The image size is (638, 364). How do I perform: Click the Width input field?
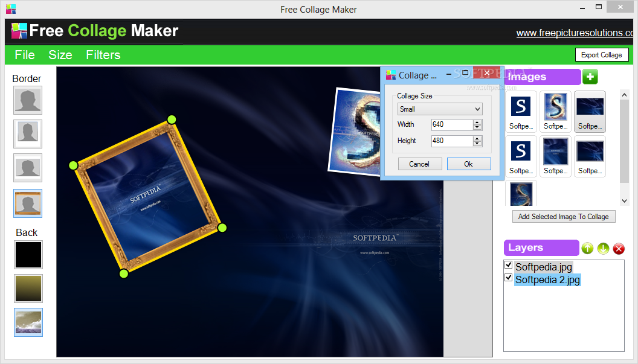[x=452, y=124]
